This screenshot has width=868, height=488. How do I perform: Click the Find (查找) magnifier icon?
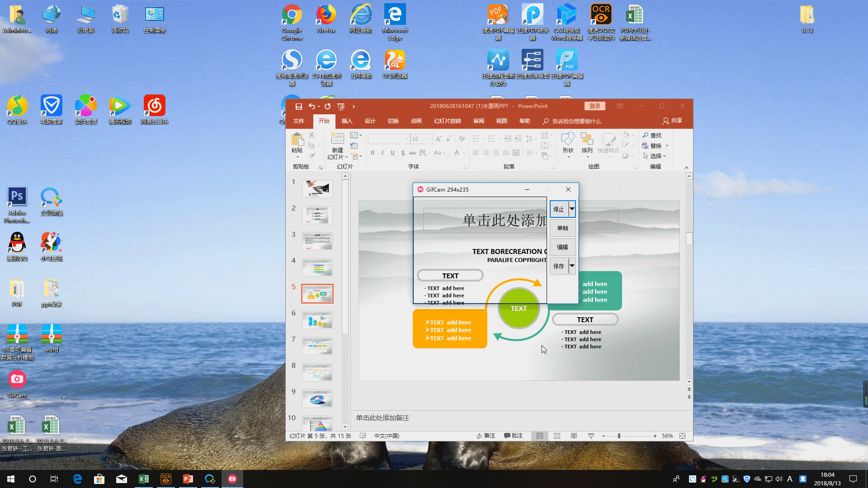[x=646, y=135]
